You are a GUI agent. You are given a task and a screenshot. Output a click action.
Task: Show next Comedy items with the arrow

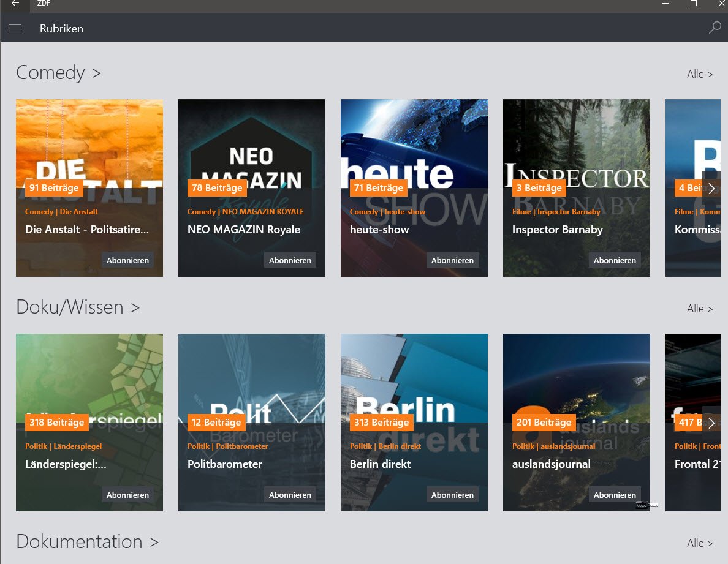[711, 188]
